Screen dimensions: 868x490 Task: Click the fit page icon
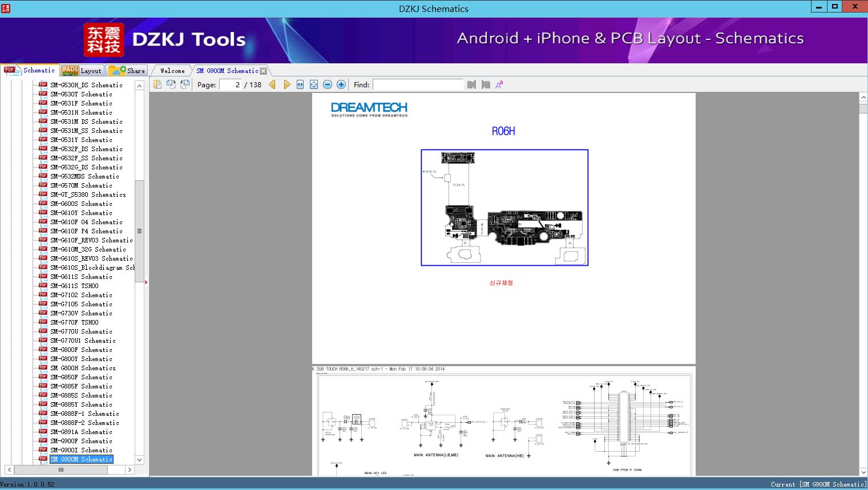coord(314,84)
